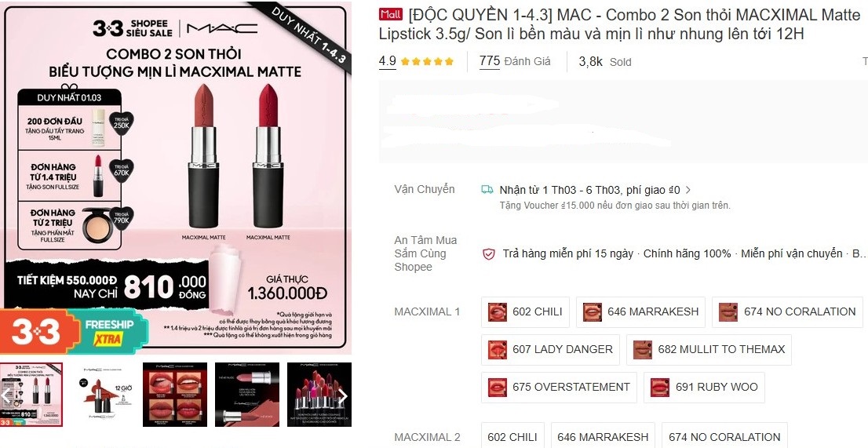
Task: Click the red Mall badge
Action: (391, 14)
